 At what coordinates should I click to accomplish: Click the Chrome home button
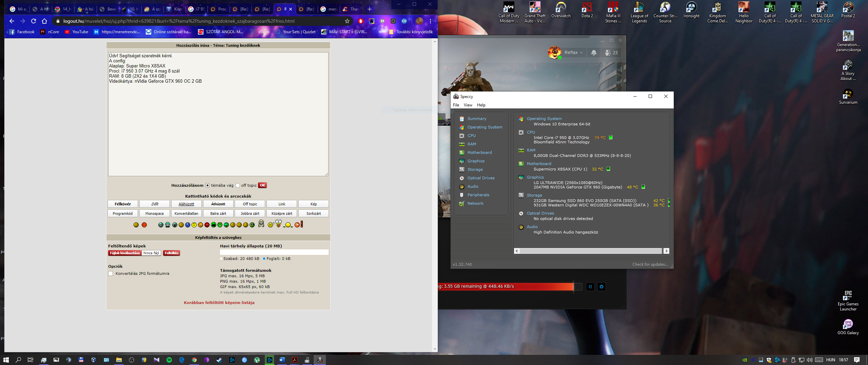click(44, 21)
